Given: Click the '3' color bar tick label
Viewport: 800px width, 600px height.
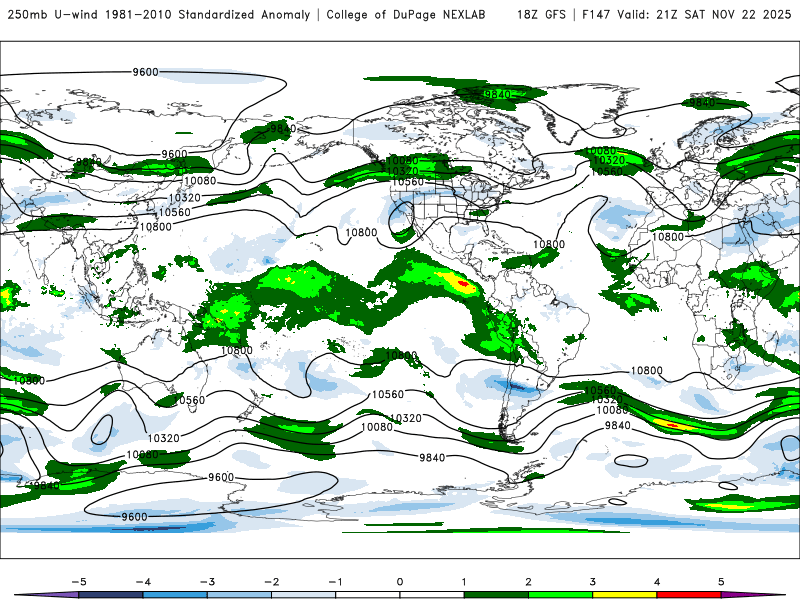Looking at the screenshot, I should [593, 582].
